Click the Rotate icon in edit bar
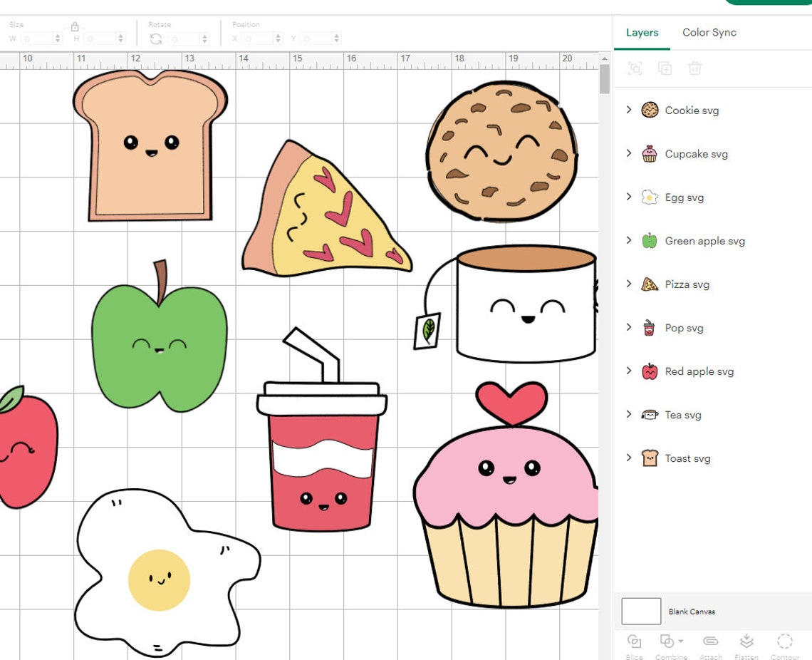This screenshot has width=812, height=660. 156,39
